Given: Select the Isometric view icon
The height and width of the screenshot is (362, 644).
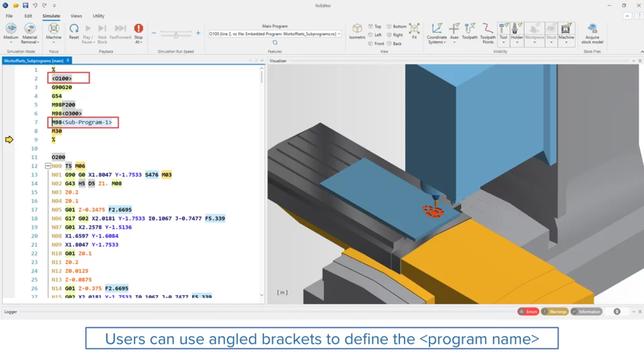Looking at the screenshot, I should click(357, 29).
